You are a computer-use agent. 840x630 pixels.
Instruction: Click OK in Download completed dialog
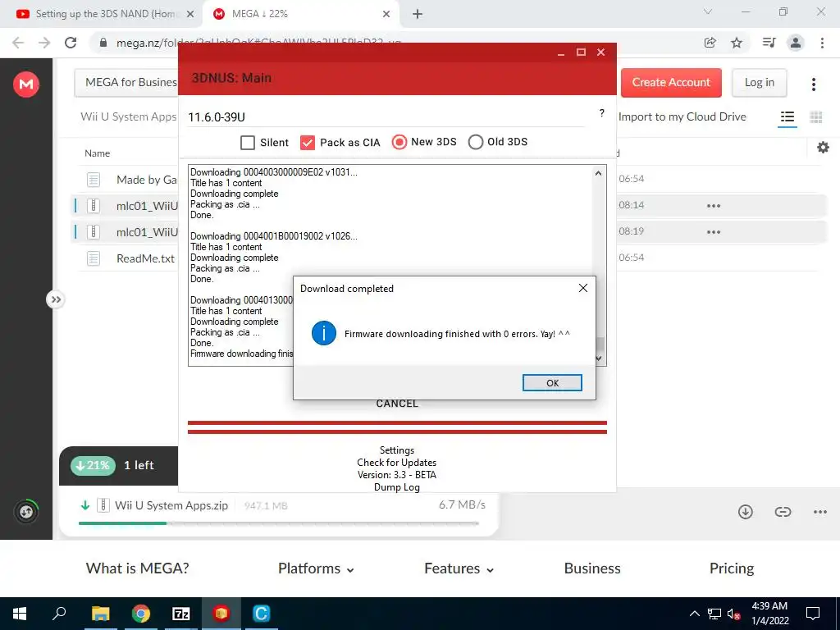click(552, 382)
